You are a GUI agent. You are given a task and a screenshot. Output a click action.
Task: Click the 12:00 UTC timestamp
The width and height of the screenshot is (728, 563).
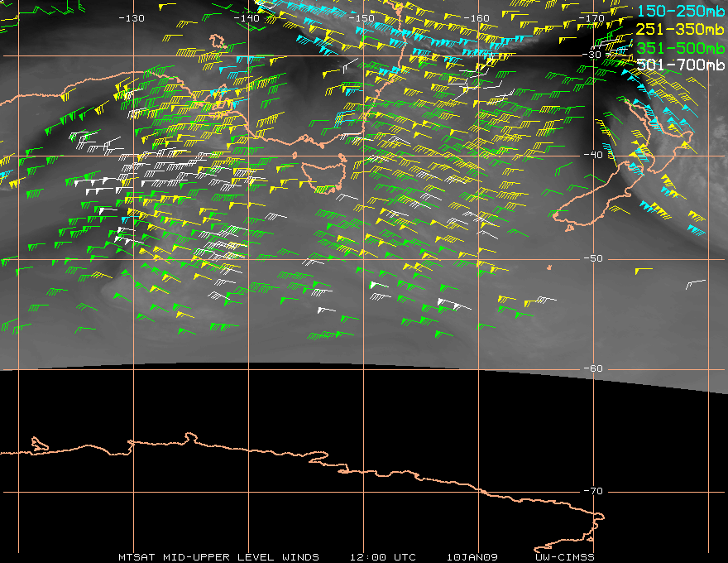[x=383, y=557]
